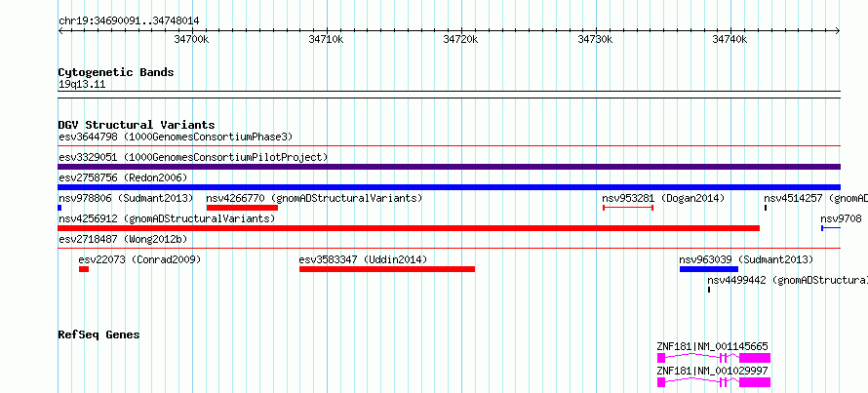
Task: Click the 34740k ruler tick label
Action: (730, 39)
